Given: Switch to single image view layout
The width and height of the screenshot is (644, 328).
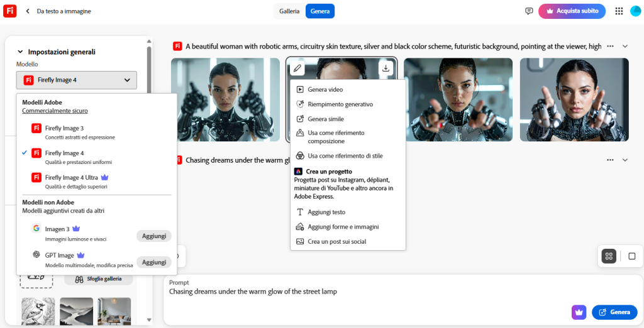Looking at the screenshot, I should 632,256.
